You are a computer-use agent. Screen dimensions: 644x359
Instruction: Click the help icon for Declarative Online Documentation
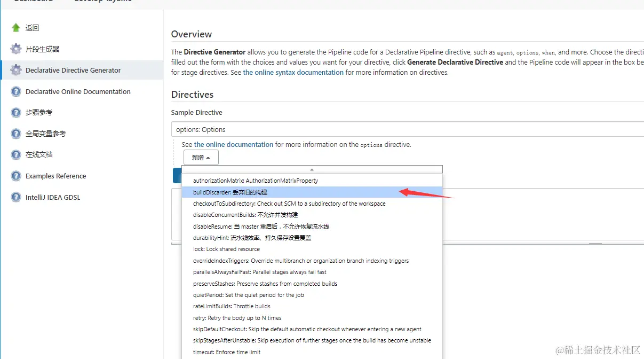[16, 91]
